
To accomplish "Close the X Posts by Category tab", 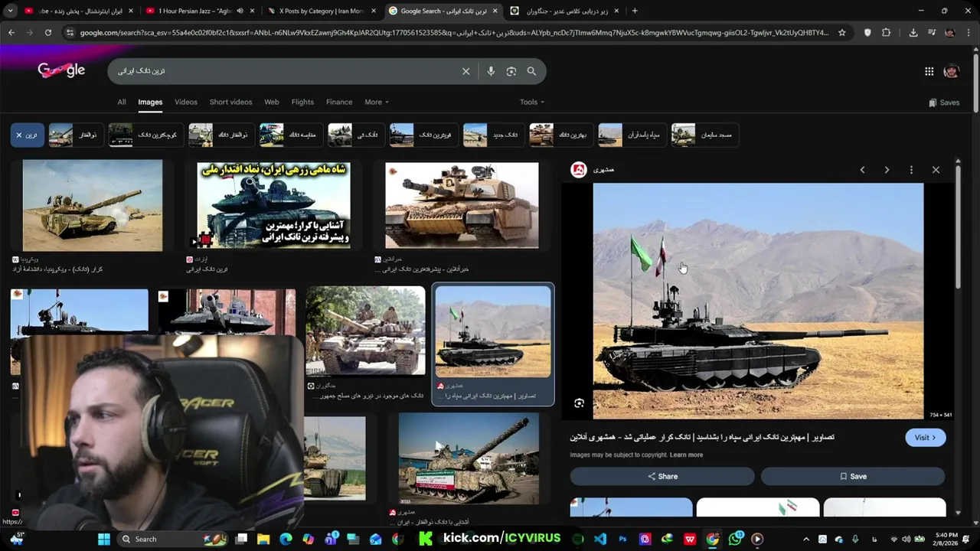I will [373, 11].
